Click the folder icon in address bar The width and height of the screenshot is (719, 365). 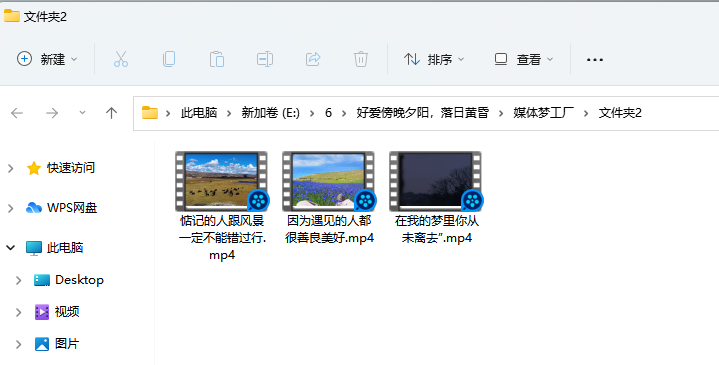pos(150,113)
